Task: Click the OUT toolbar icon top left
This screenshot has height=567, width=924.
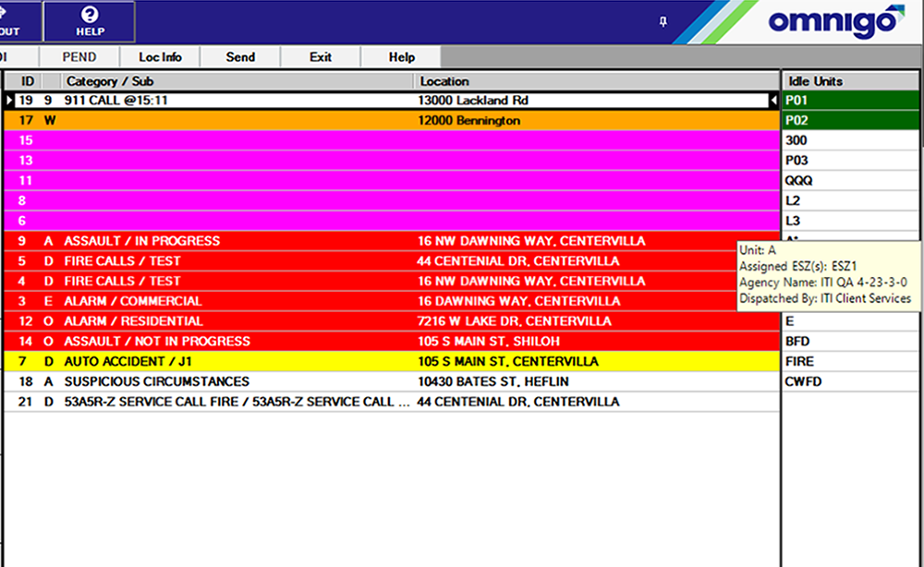Action: click(x=10, y=20)
